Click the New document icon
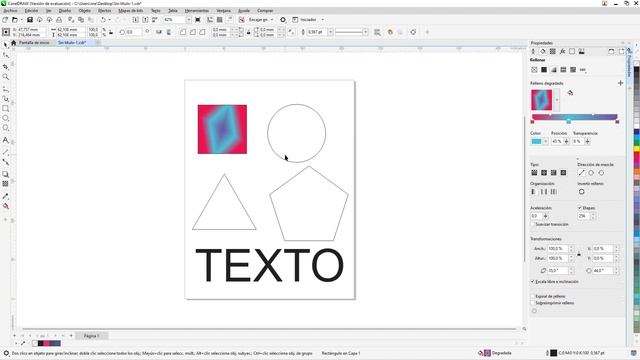The width and height of the screenshot is (640, 360). click(x=5, y=20)
